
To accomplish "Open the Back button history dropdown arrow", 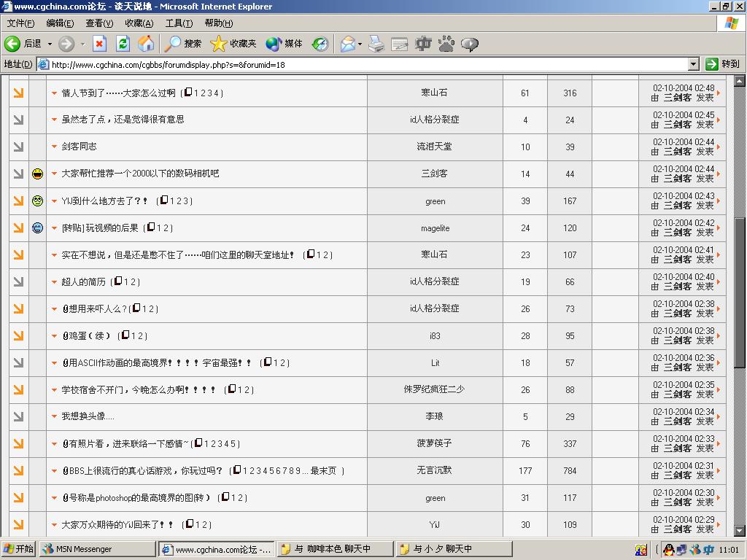I will pos(50,44).
